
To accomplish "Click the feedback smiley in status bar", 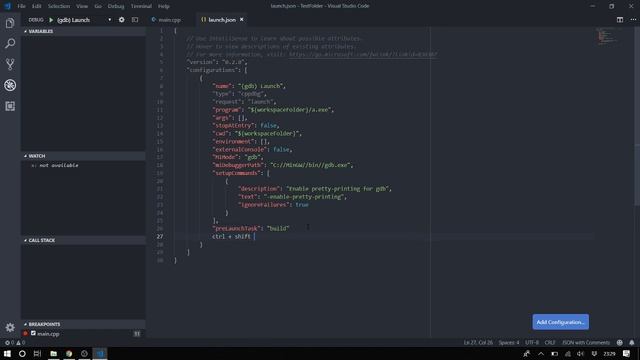I will click(620, 343).
